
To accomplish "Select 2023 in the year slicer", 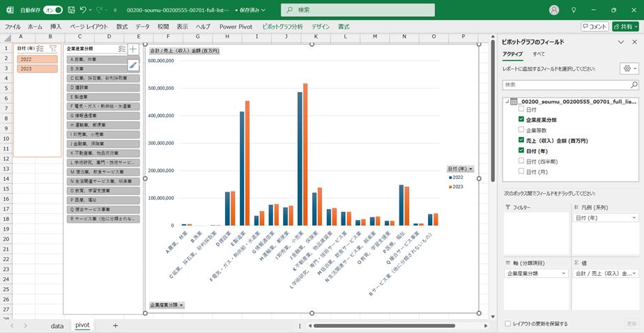I will click(36, 69).
